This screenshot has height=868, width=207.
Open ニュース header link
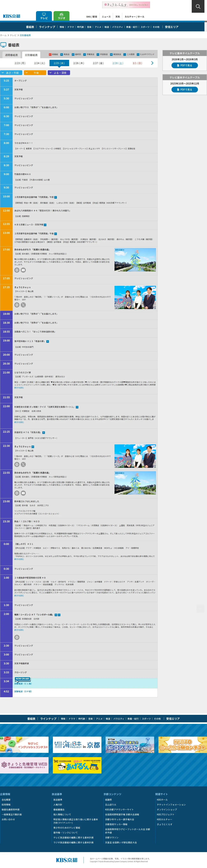pyautogui.click(x=106, y=17)
